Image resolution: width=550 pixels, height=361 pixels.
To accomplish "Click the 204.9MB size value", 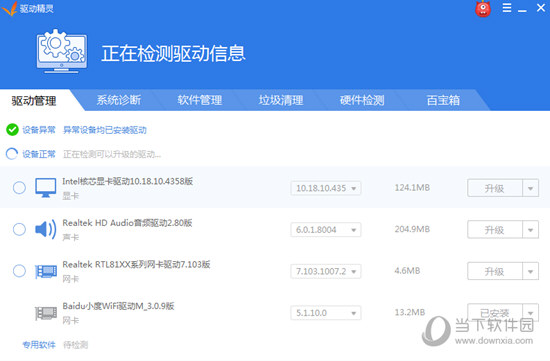I will (412, 229).
